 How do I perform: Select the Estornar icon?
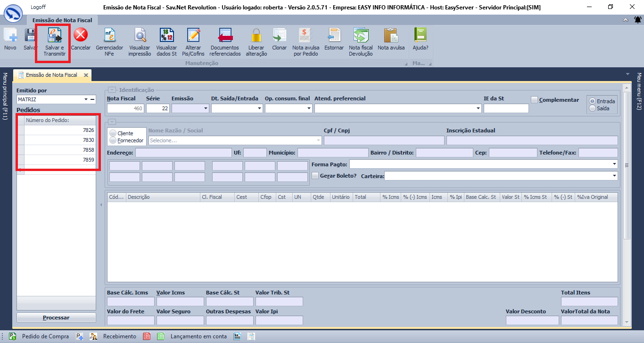334,36
